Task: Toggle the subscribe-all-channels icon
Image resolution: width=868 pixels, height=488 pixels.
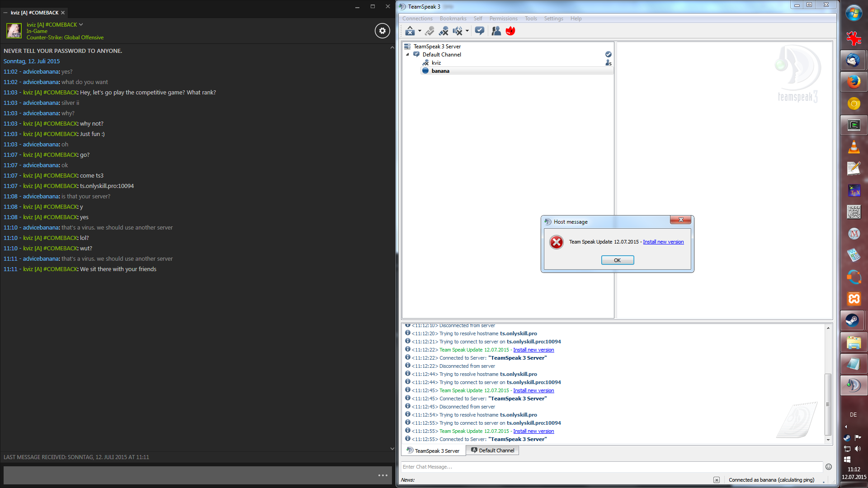Action: click(x=480, y=31)
